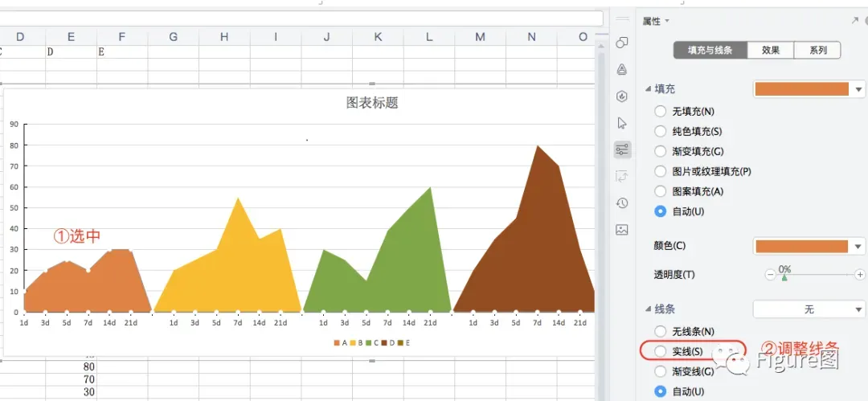This screenshot has width=868, height=401.
Task: Open the shape tools sidebar icon
Action: pyautogui.click(x=622, y=43)
